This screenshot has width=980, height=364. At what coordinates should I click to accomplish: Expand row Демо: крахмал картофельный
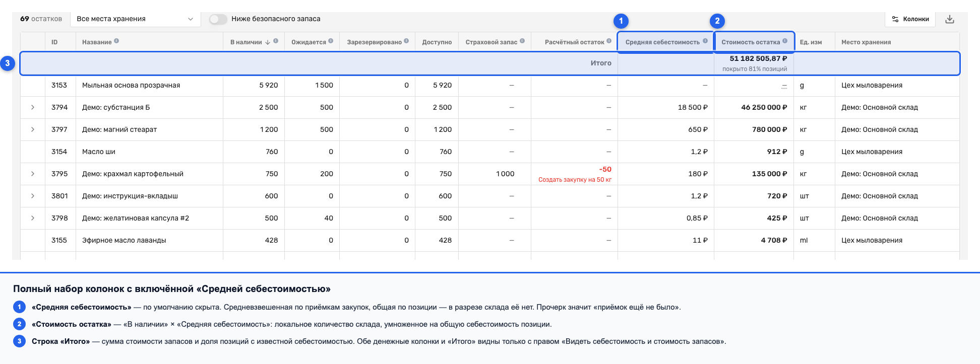click(x=33, y=174)
